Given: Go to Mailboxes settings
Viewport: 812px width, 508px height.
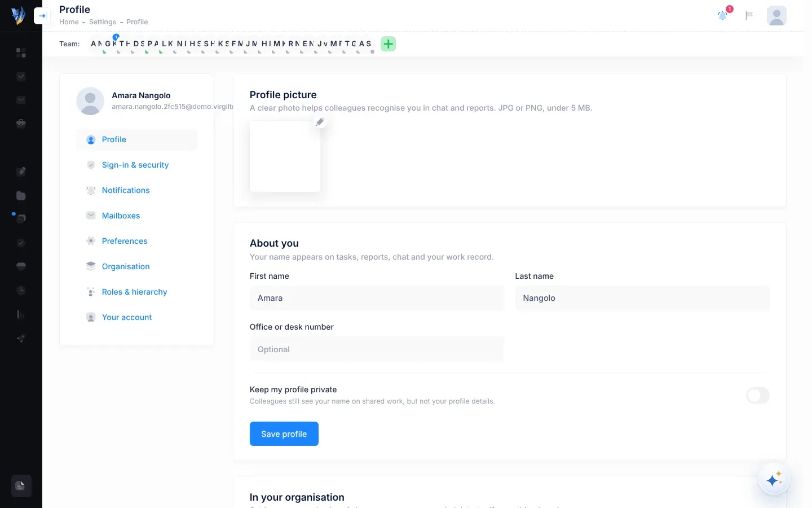Looking at the screenshot, I should (137, 216).
